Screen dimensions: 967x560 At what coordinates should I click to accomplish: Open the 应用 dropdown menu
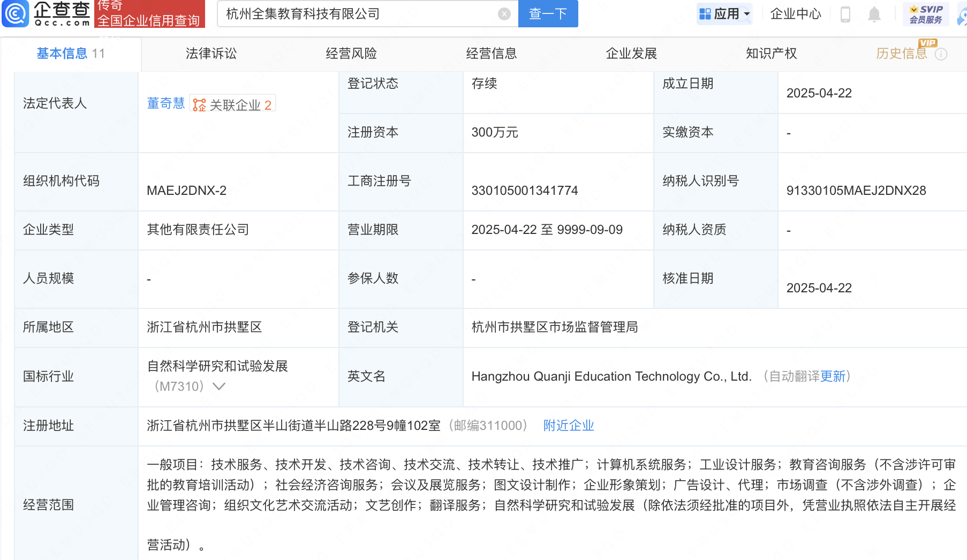pyautogui.click(x=724, y=14)
